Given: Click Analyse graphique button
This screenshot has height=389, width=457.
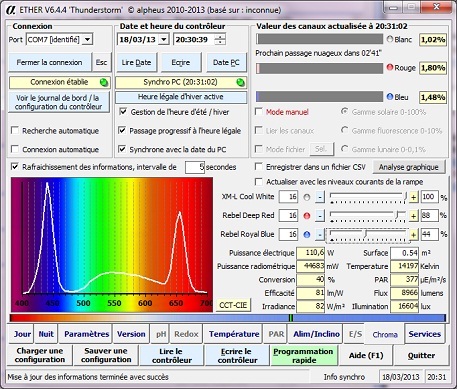Looking at the screenshot, I should pos(408,167).
